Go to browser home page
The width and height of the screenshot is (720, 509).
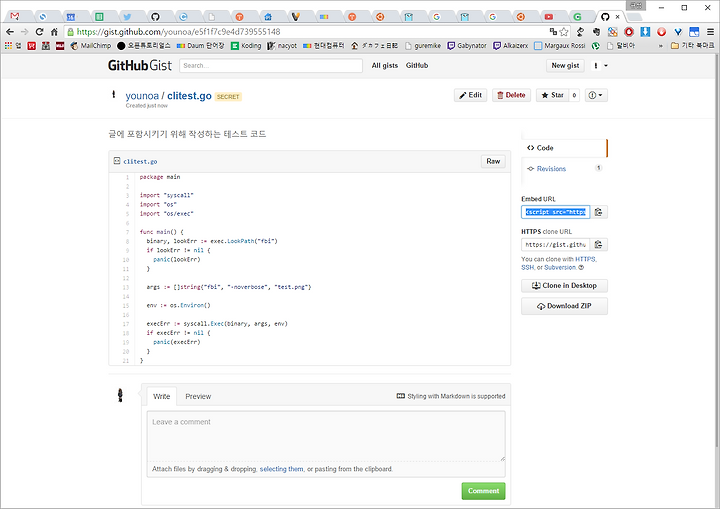coord(54,32)
